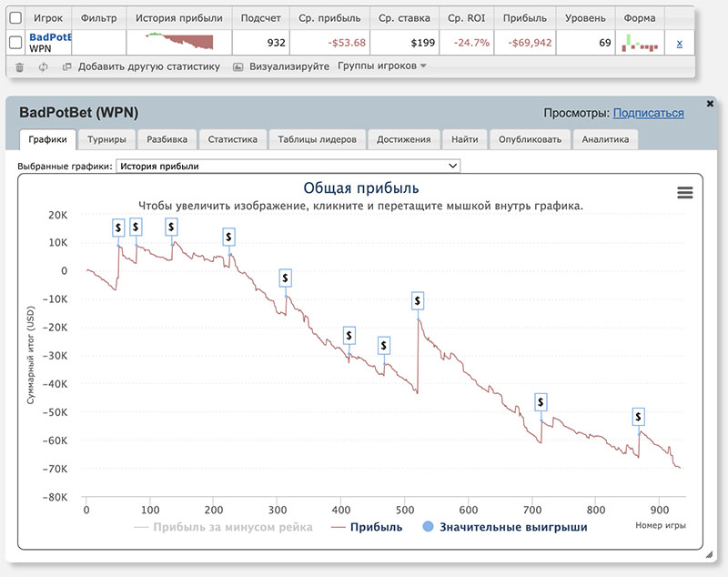The image size is (728, 577).
Task: Open the BadPotBet player link
Action: tap(50, 37)
